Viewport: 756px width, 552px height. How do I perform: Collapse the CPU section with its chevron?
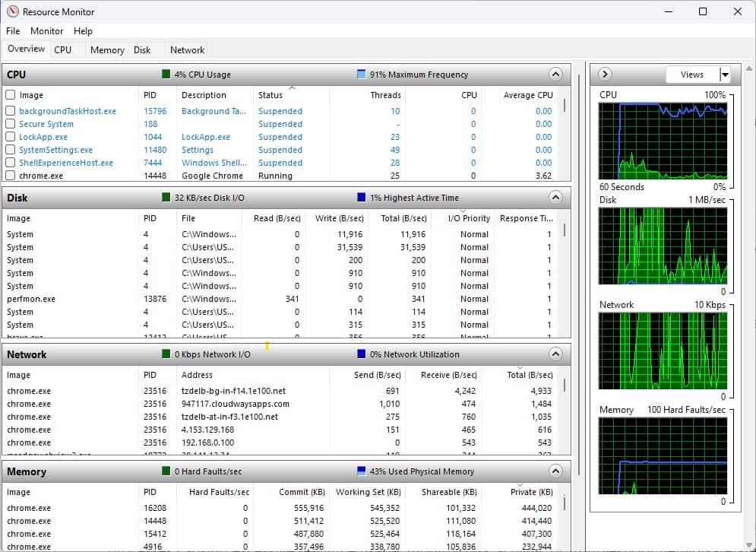pos(555,75)
